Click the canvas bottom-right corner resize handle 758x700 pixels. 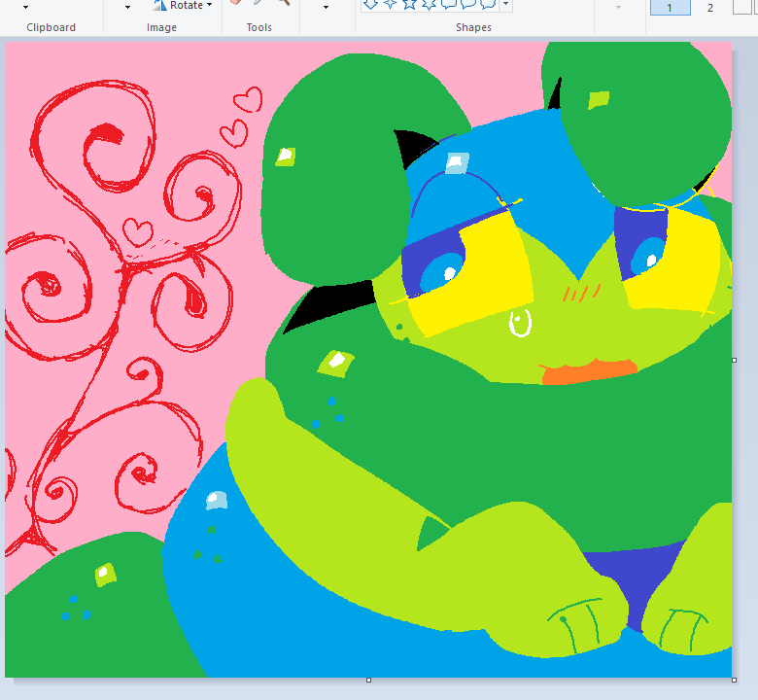pyautogui.click(x=735, y=681)
